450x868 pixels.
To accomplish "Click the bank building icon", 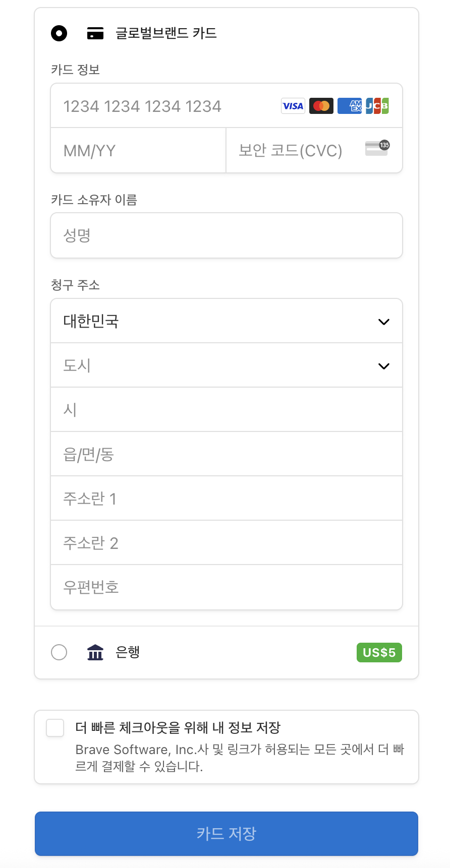I will tap(95, 652).
